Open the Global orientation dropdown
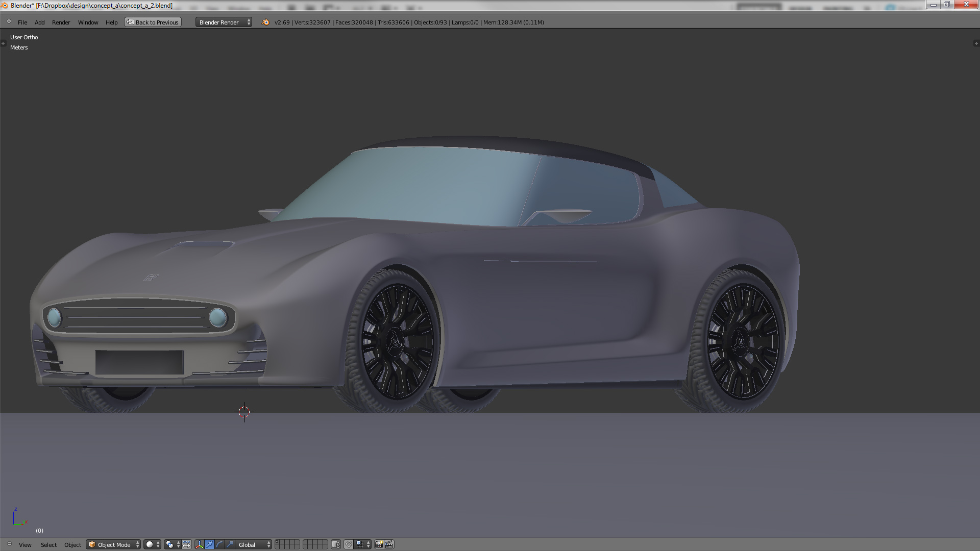 coord(254,544)
